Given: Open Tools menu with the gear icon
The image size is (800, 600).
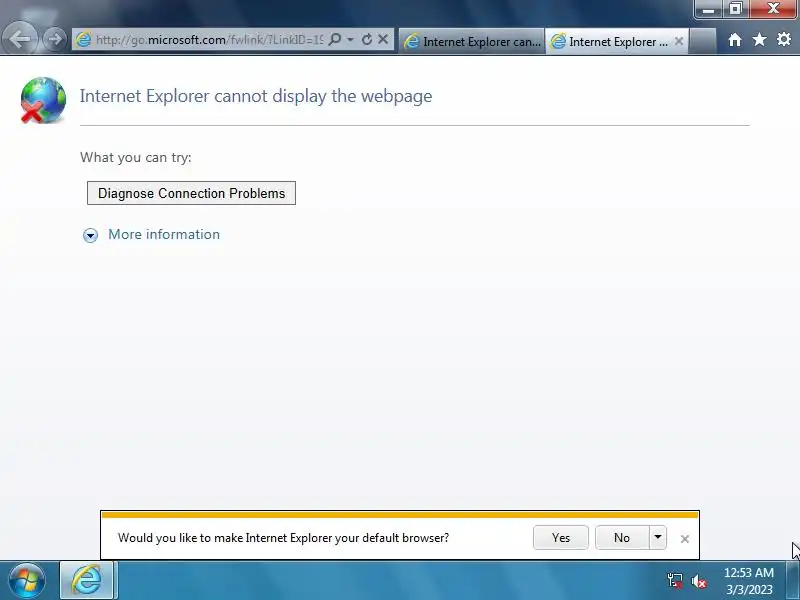Looking at the screenshot, I should coord(784,39).
